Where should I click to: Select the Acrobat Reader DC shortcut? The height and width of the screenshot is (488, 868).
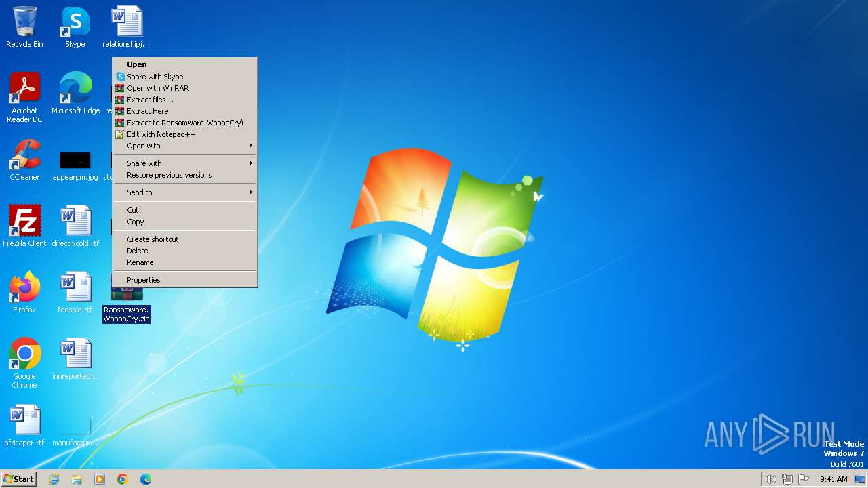pyautogui.click(x=24, y=98)
